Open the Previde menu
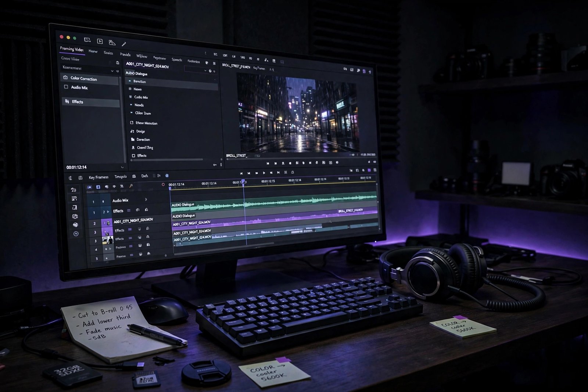 coord(125,54)
